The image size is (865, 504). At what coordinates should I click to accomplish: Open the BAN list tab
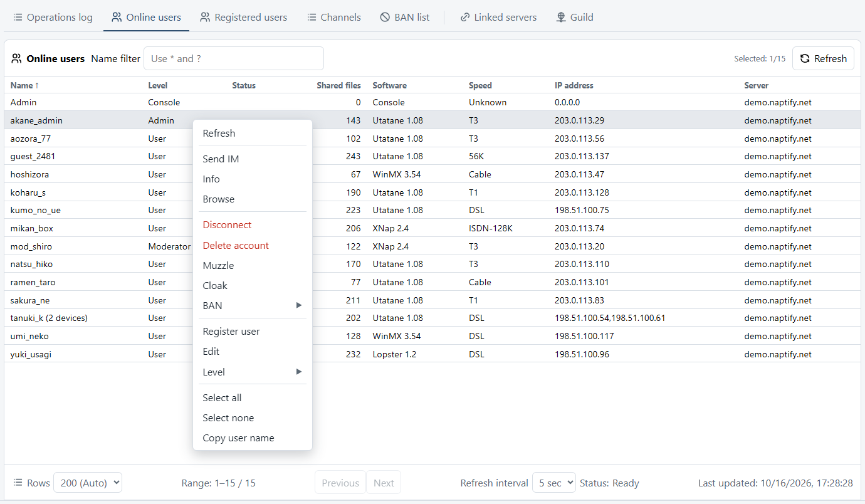coord(405,18)
